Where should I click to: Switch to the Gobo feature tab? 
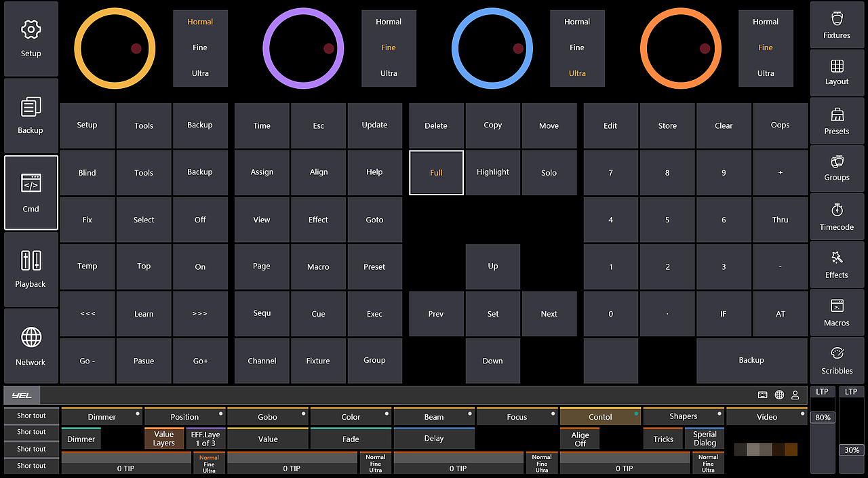(x=268, y=416)
